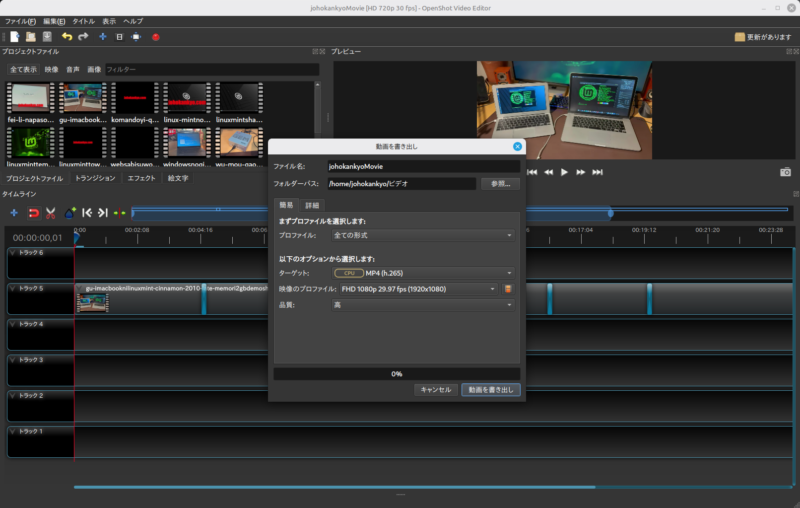The height and width of the screenshot is (508, 800).
Task: Click the preview snapshot camera icon
Action: [785, 172]
